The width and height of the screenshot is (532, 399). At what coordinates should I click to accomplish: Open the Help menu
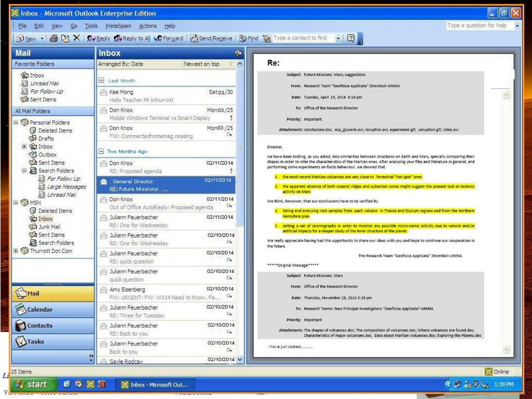tap(170, 26)
